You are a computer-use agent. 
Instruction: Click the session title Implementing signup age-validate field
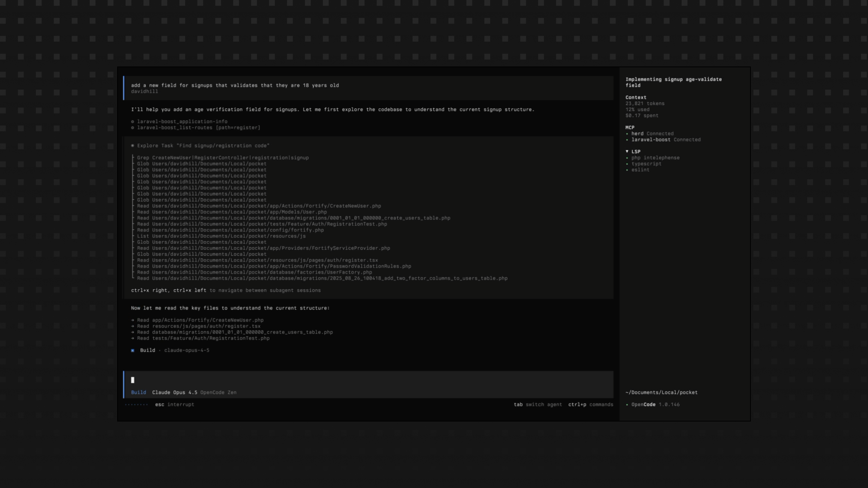tap(673, 82)
